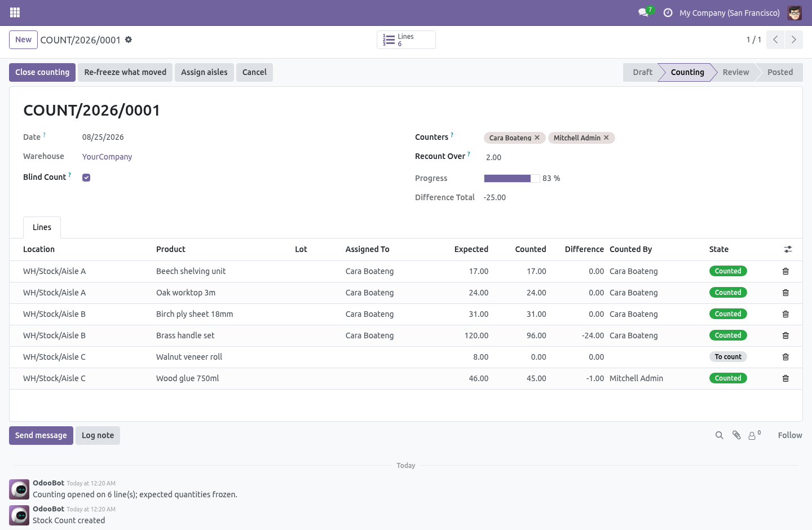Toggle the Blind Count checkbox
This screenshot has width=812, height=530.
click(x=86, y=178)
